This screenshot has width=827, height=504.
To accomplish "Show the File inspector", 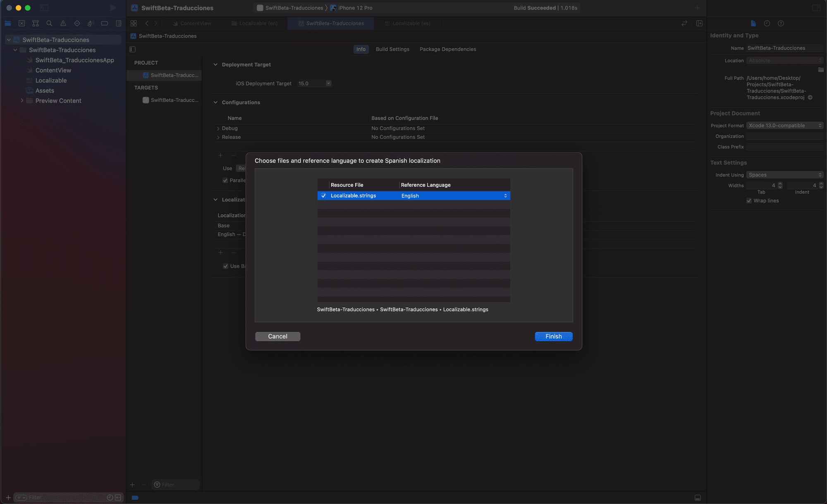I will point(753,24).
